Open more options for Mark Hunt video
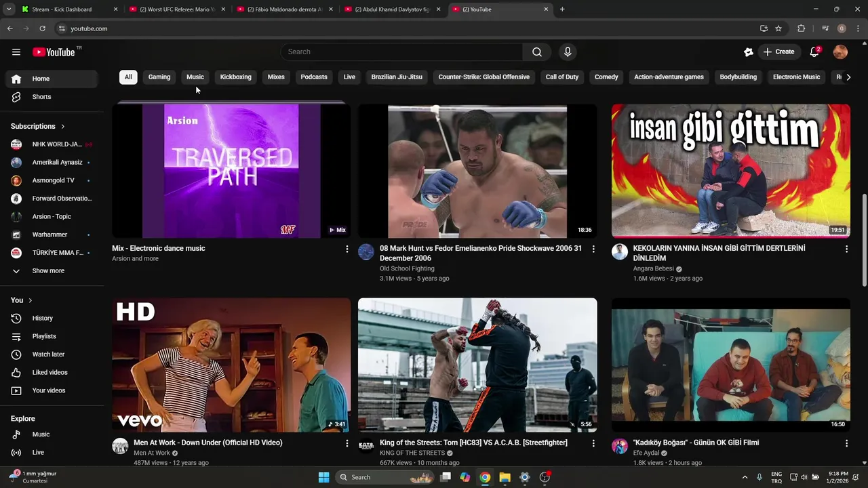The width and height of the screenshot is (868, 488). click(593, 249)
